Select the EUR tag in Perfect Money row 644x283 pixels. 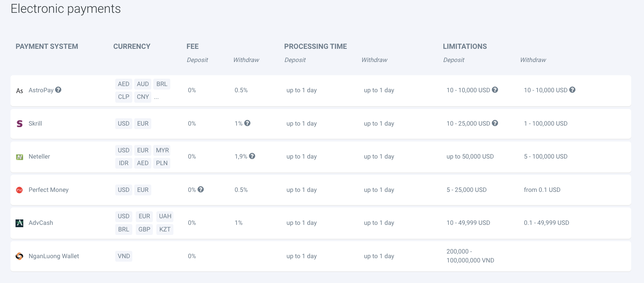click(x=143, y=190)
